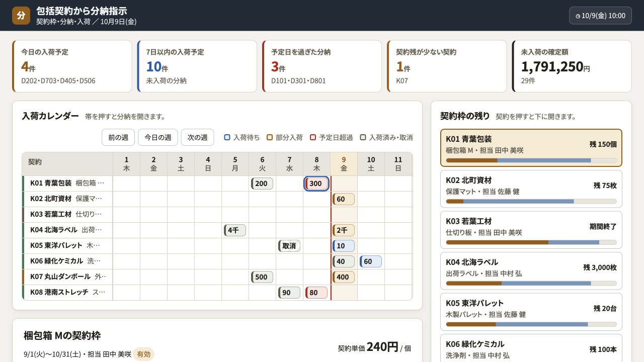644x362 pixels.
Task: Open the 10 bar for K05 東洋パレット
Action: 344,246
